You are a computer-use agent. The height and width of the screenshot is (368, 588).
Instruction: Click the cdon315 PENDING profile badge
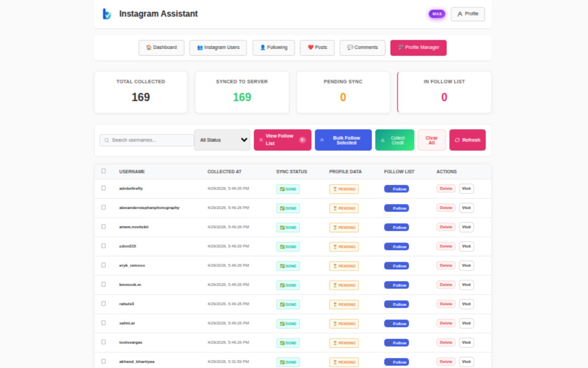coord(344,247)
